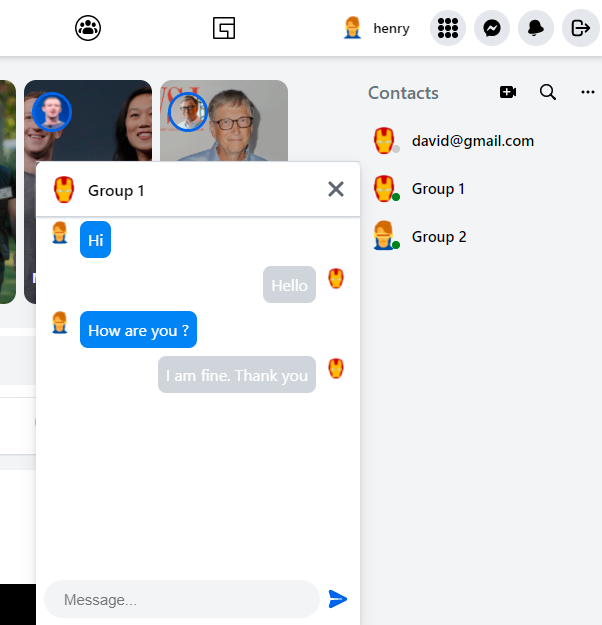602x625 pixels.
Task: Click Zuckerberg story profile circle
Action: 52,112
